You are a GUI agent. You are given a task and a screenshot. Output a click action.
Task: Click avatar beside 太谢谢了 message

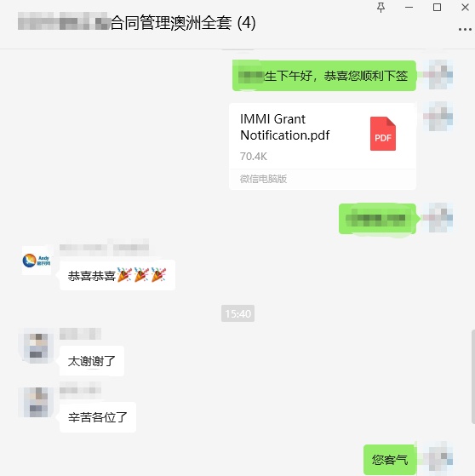[x=37, y=346]
